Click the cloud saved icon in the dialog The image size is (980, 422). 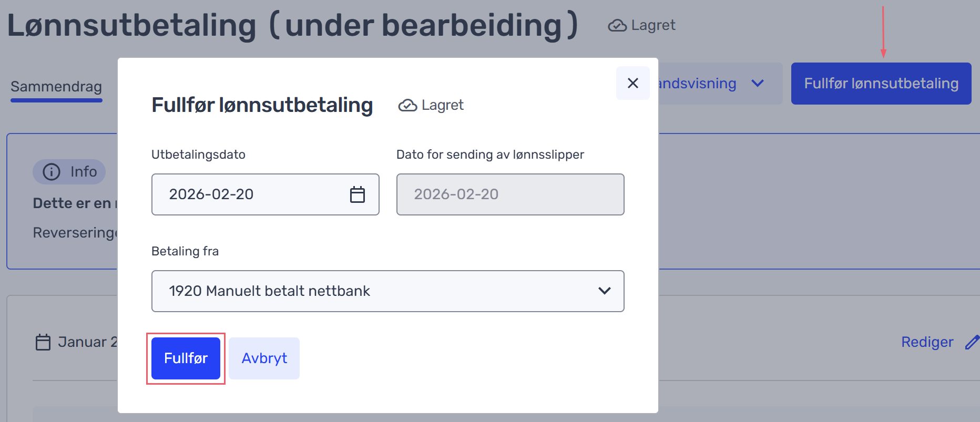click(x=407, y=106)
